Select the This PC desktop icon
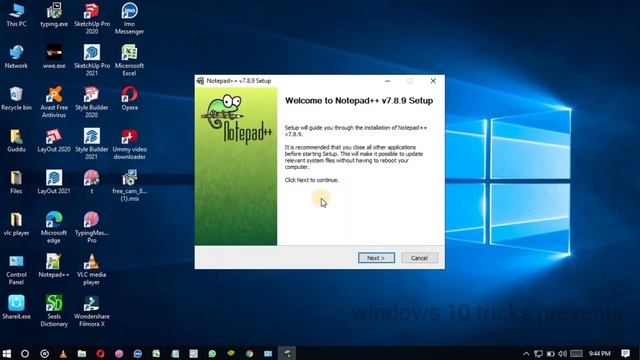This screenshot has width=640, height=360. [x=16, y=15]
